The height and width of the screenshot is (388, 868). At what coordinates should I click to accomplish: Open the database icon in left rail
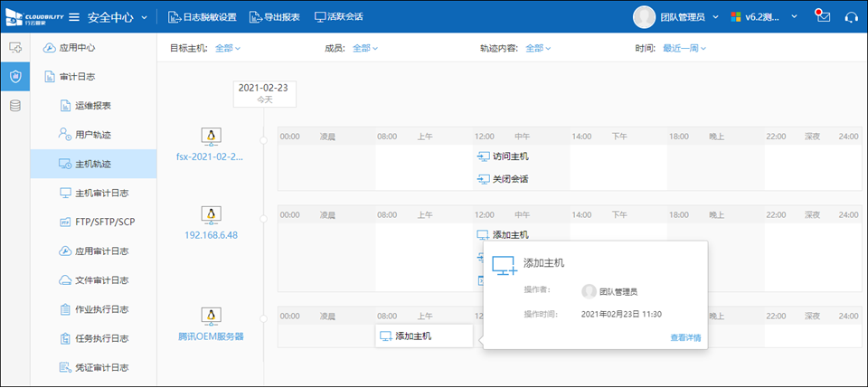tap(14, 106)
